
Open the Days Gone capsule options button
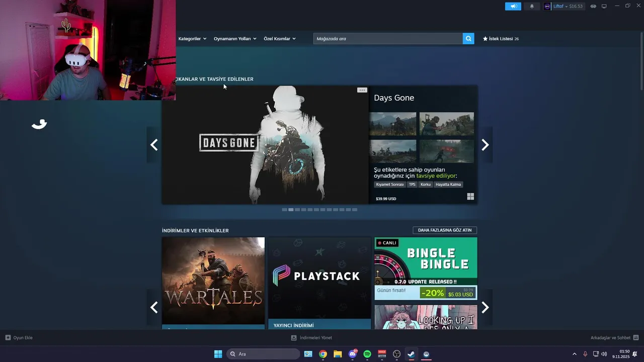(362, 90)
